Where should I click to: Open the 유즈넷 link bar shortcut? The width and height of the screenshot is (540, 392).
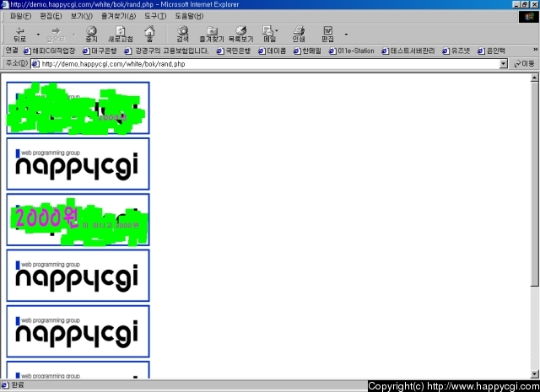click(456, 51)
